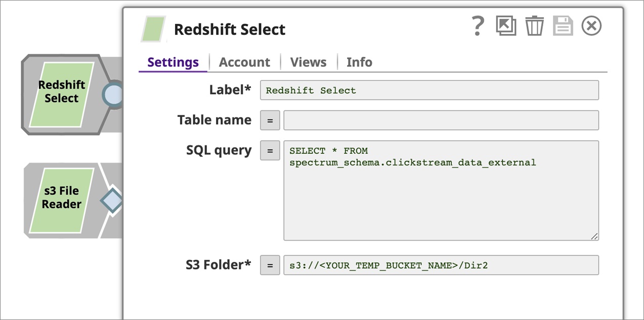644x320 pixels.
Task: Click the "Table name" field label
Action: click(x=214, y=120)
